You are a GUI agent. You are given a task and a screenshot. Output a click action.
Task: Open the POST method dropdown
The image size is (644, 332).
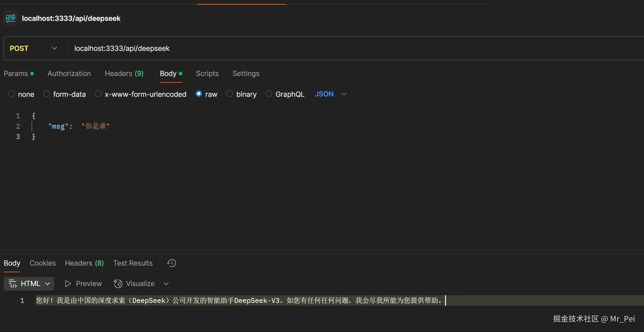[54, 48]
